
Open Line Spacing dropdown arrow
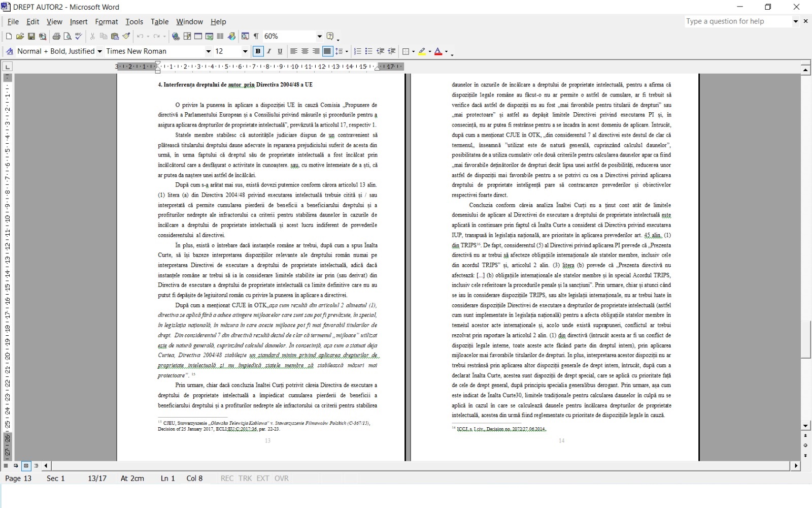coord(347,51)
